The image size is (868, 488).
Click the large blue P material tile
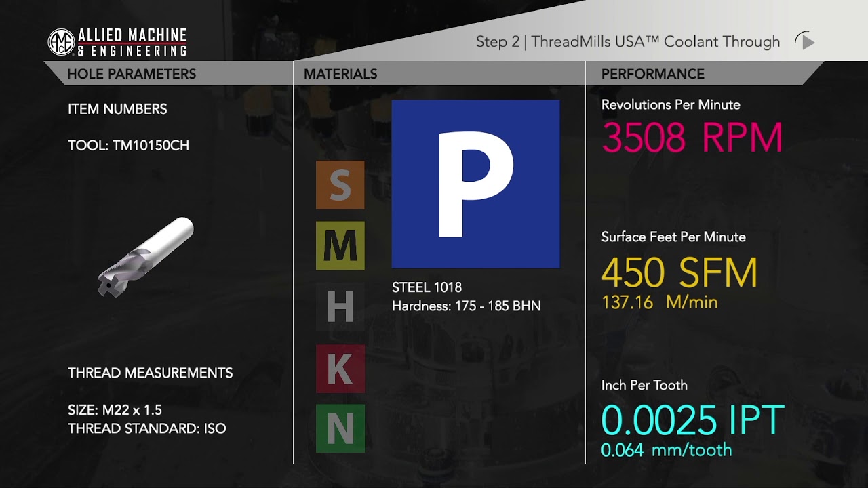point(475,184)
